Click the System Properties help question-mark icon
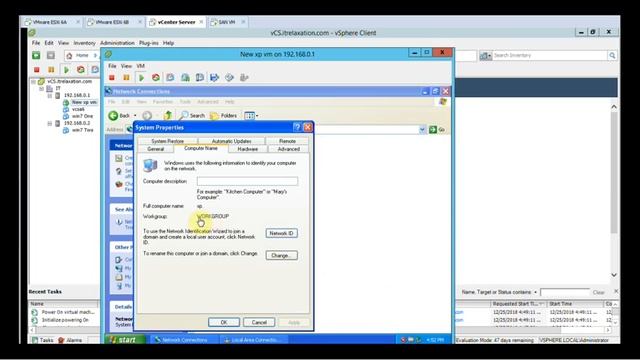Viewport: 640px width, 360px height. (x=297, y=127)
